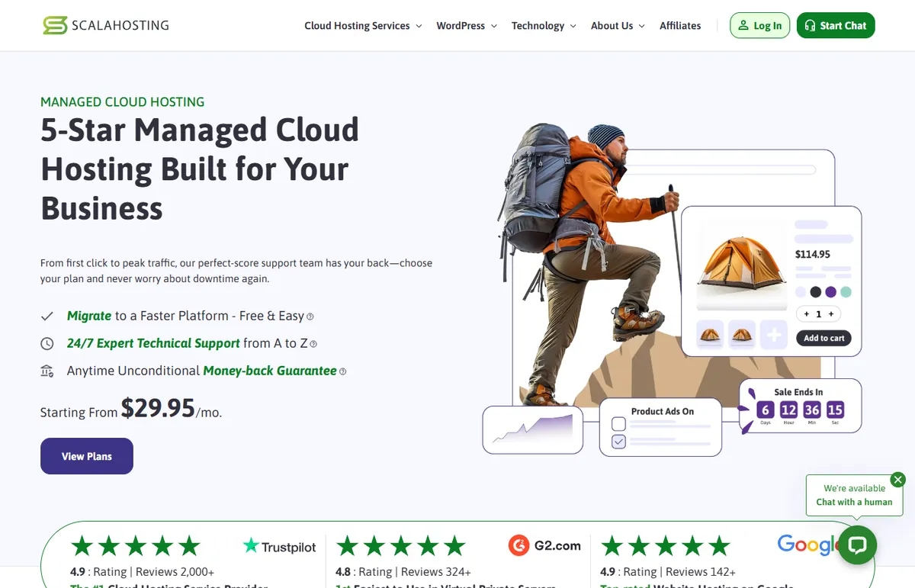This screenshot has width=915, height=588.
Task: Click the large tent product image
Action: click(742, 265)
